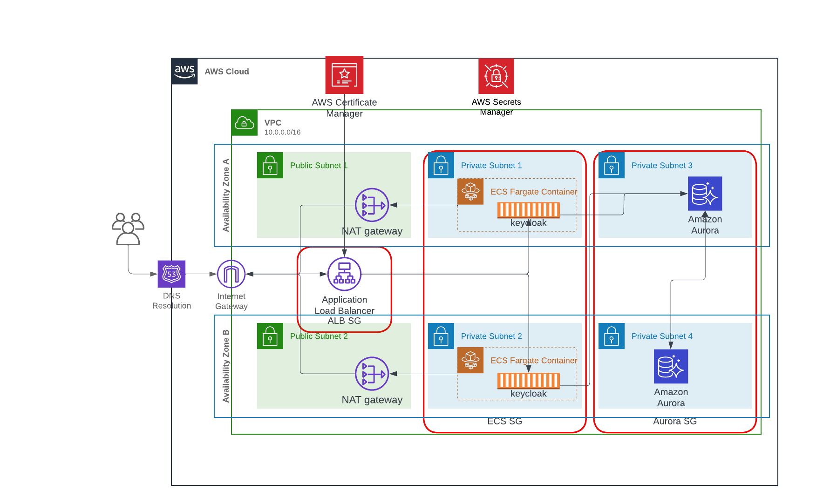The width and height of the screenshot is (830, 504).
Task: Click the 'keycloak' label in Private Subnet 1
Action: (529, 223)
